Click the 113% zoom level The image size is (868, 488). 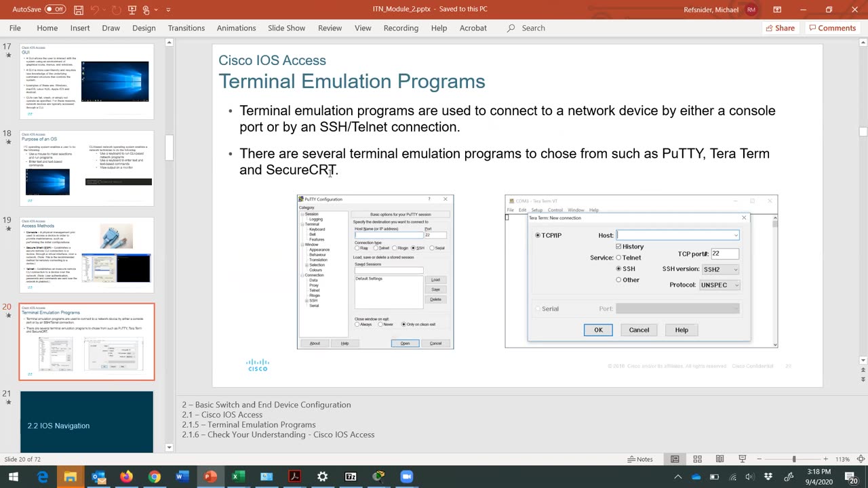843,460
